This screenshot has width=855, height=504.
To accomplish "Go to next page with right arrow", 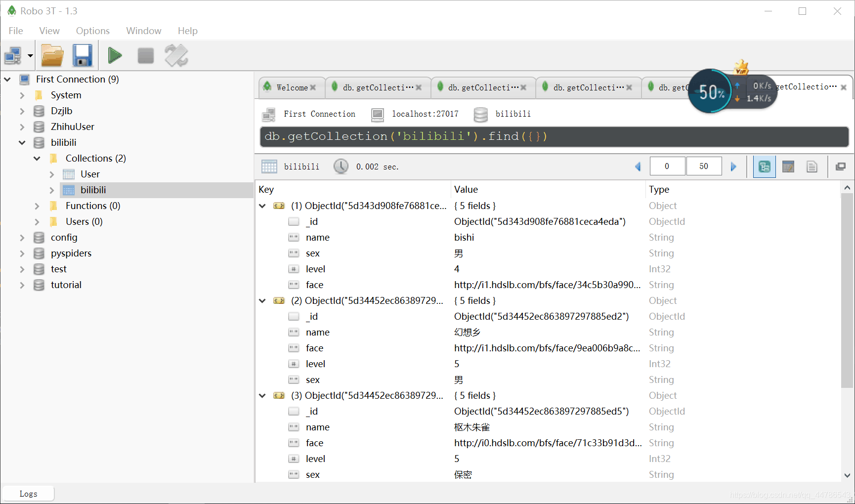I will pos(733,167).
